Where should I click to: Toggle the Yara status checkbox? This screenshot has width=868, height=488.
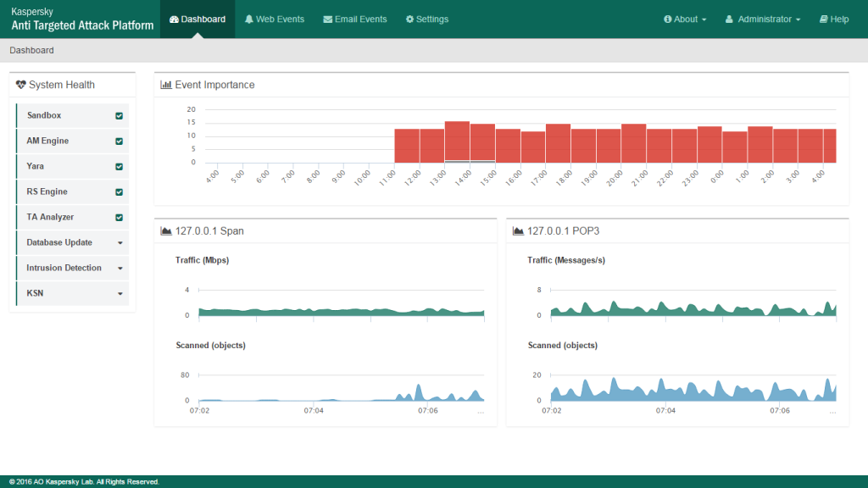tap(119, 167)
